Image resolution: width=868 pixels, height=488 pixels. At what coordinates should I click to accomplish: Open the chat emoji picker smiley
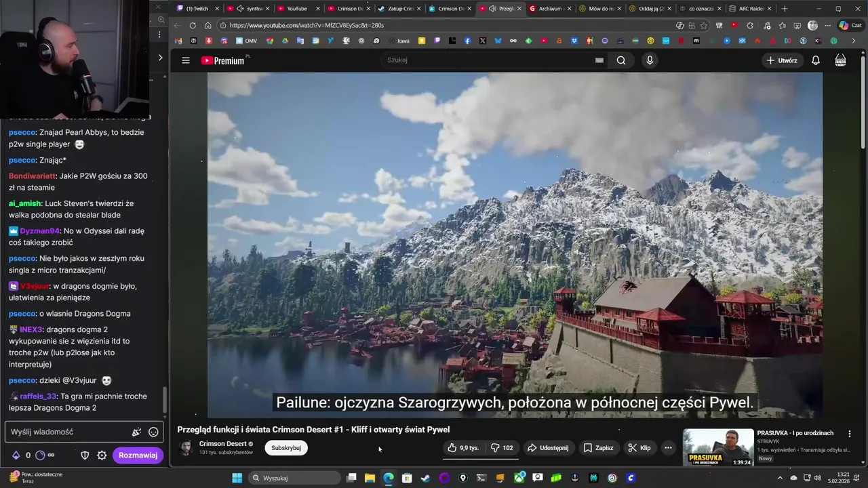click(x=153, y=432)
